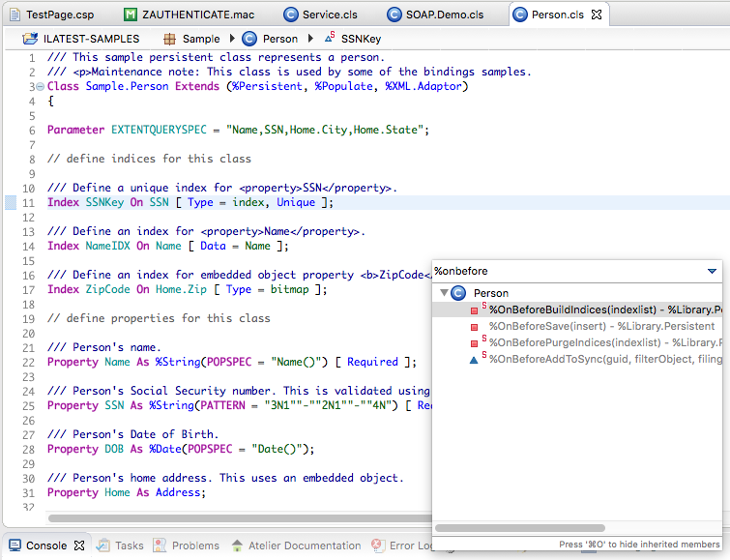Click the editor horizontal scrollbar
Viewport: 730px width, 560px height.
(239, 518)
